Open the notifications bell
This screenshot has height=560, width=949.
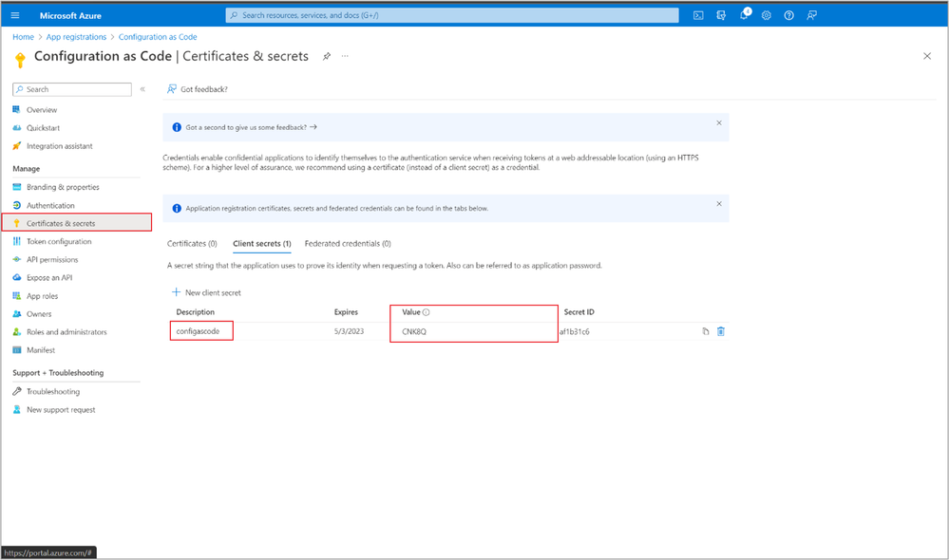click(x=744, y=15)
